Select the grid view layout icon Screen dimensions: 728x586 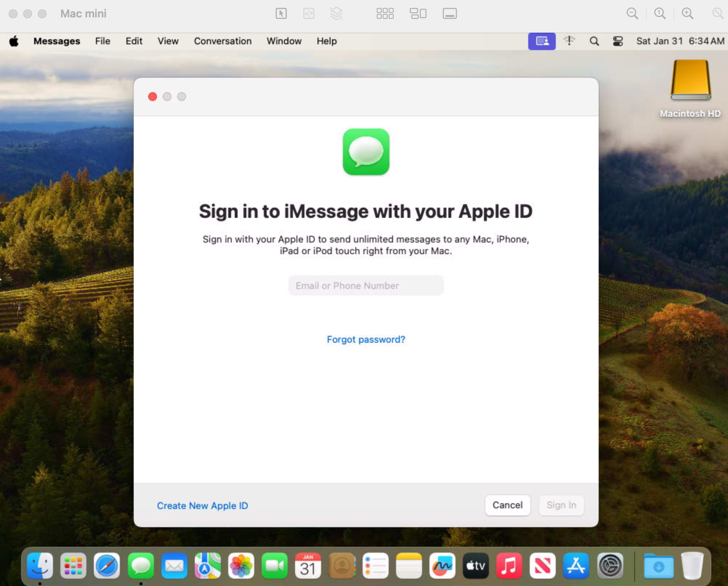coord(385,13)
